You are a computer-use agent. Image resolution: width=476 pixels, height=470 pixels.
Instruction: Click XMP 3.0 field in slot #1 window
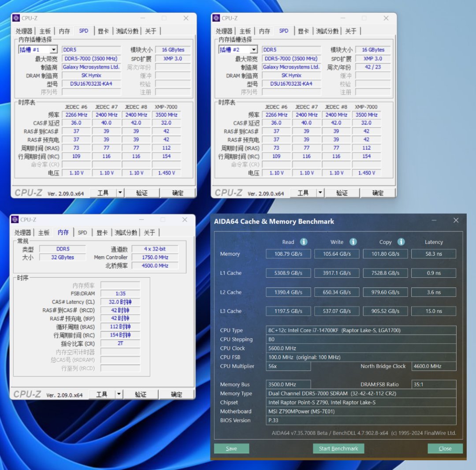pyautogui.click(x=173, y=59)
